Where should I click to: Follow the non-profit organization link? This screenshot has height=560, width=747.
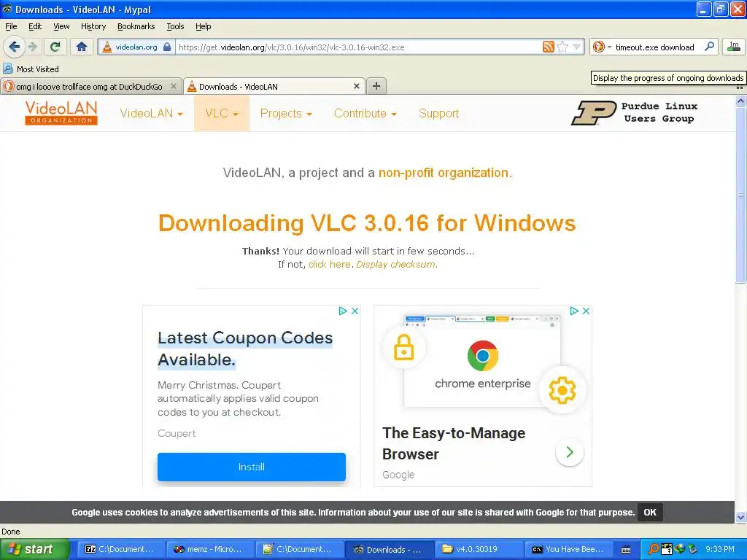[444, 172]
